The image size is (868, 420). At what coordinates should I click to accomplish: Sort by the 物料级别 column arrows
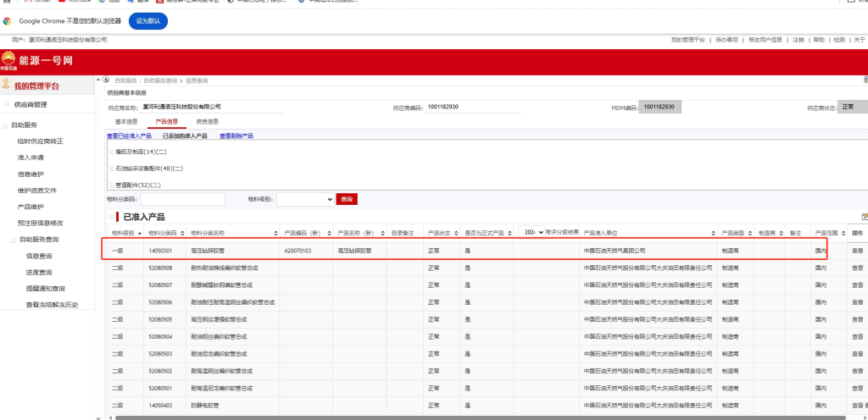[138, 232]
